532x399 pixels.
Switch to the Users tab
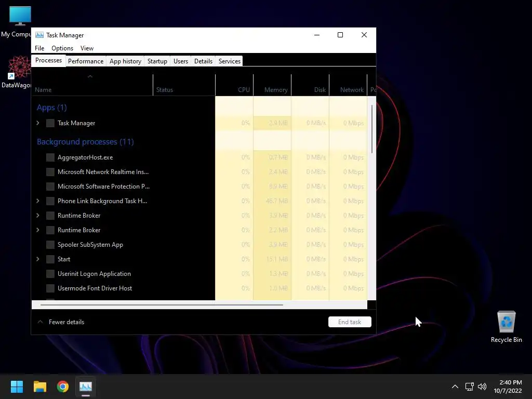180,61
